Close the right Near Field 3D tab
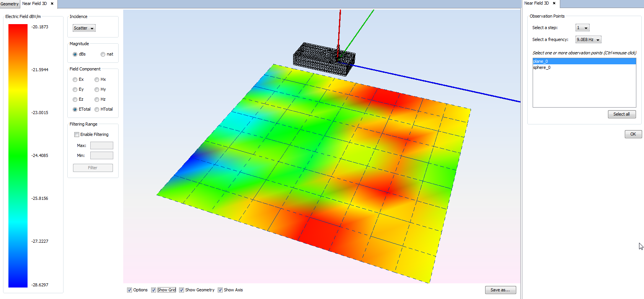 click(554, 3)
